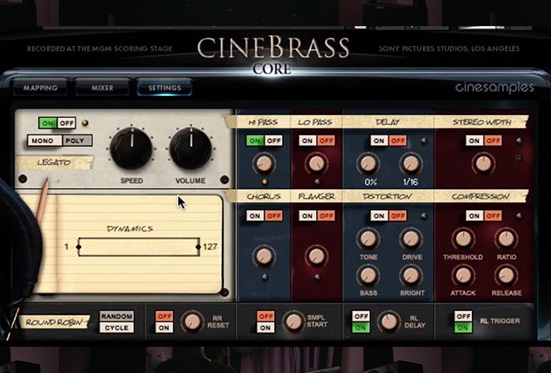
Task: Open the Mixer tab
Action: point(102,88)
